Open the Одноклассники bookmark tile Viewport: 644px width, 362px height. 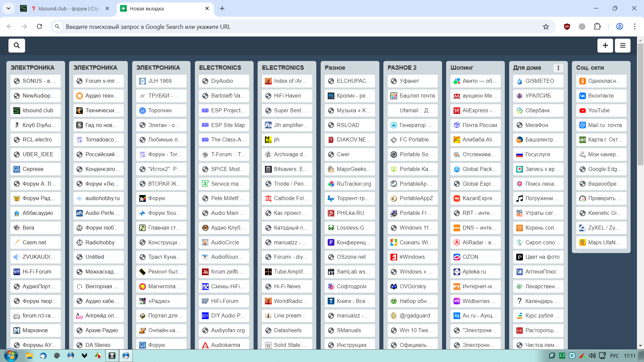click(x=601, y=81)
